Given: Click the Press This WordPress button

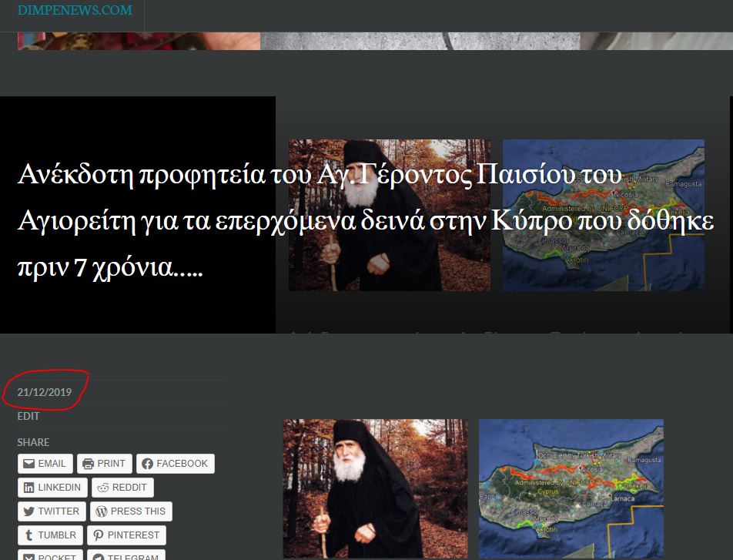Looking at the screenshot, I should [x=131, y=511].
